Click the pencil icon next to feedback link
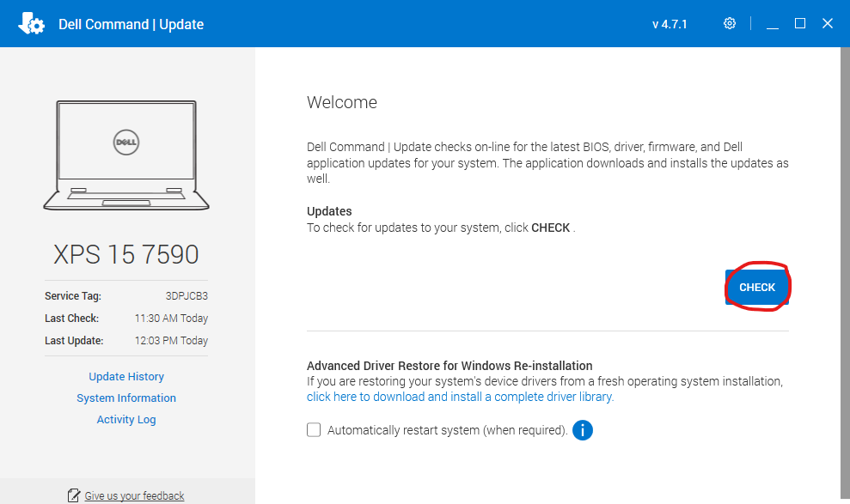This screenshot has height=504, width=850. 72,495
